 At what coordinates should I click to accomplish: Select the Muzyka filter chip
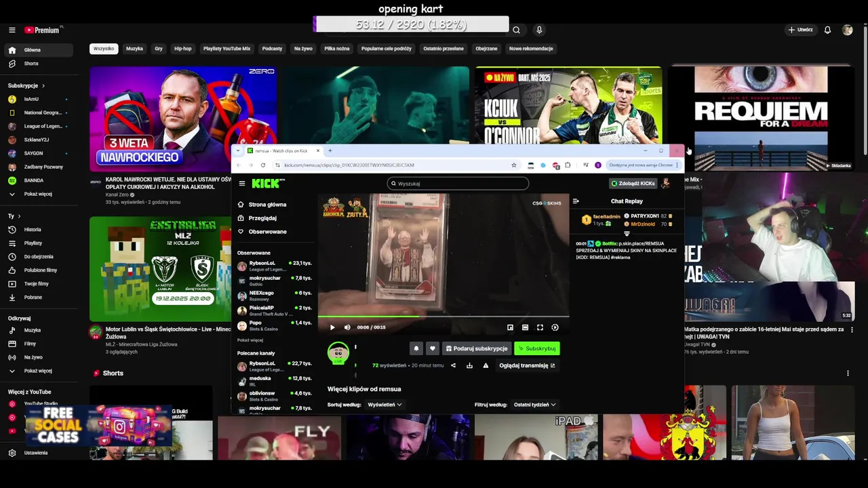(134, 49)
